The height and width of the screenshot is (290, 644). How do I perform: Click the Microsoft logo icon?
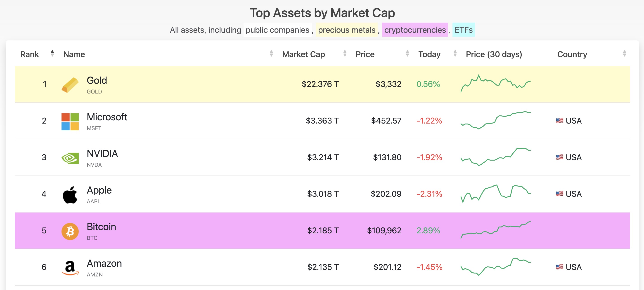pyautogui.click(x=70, y=122)
